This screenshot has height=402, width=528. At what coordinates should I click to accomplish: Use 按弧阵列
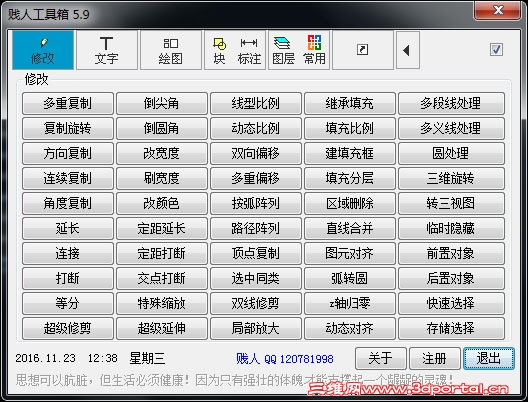[256, 203]
